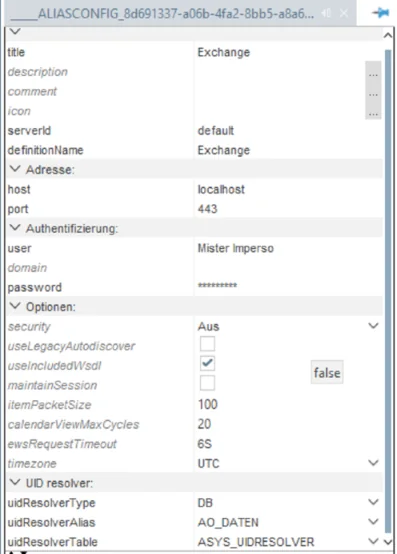Image resolution: width=397 pixels, height=554 pixels.
Task: Click the scrollbar down arrow
Action: point(388,542)
